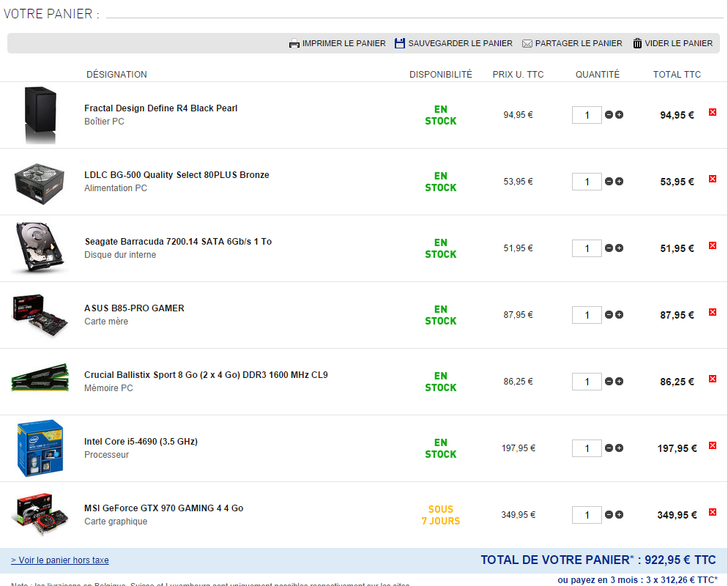Click Partager le panier link
The width and height of the screenshot is (728, 586).
coord(579,43)
